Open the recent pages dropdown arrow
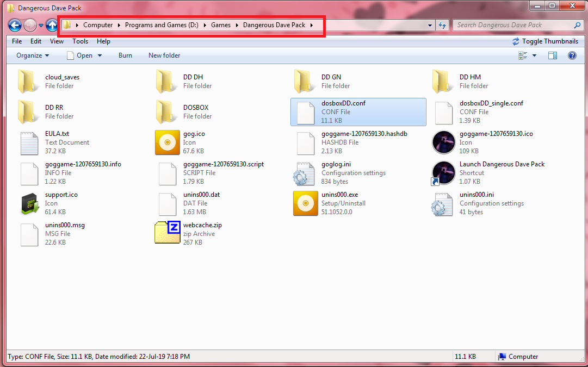This screenshot has width=588, height=367. point(41,26)
